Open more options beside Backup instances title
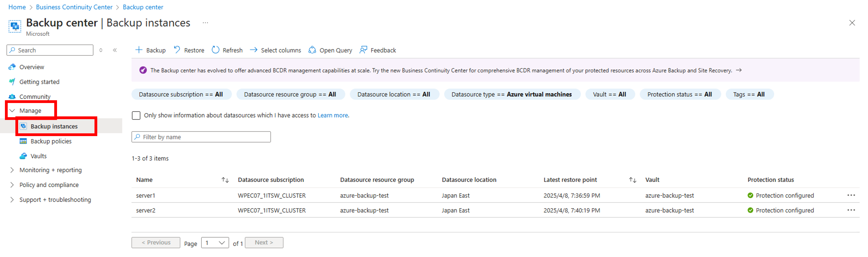Viewport: 868px width, 257px height. tap(206, 22)
